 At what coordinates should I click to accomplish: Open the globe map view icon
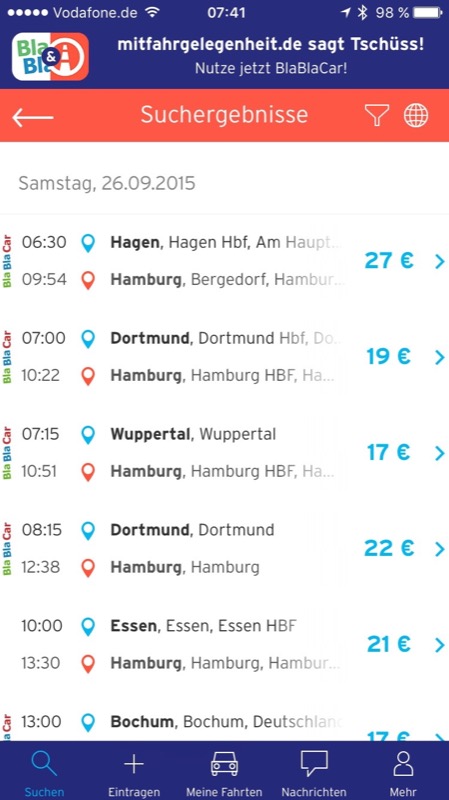(x=416, y=115)
